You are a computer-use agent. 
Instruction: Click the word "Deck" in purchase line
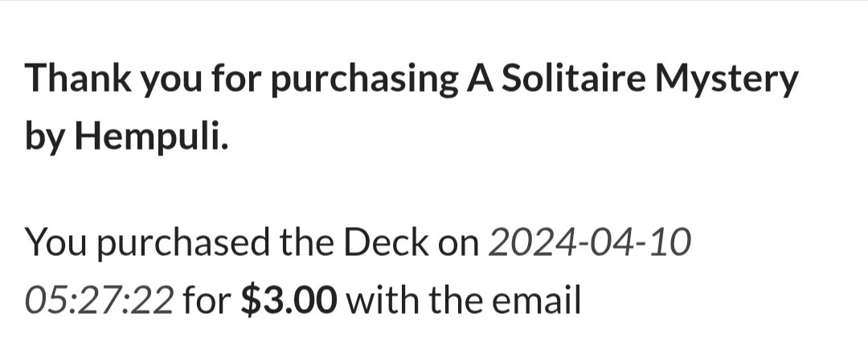click(386, 243)
